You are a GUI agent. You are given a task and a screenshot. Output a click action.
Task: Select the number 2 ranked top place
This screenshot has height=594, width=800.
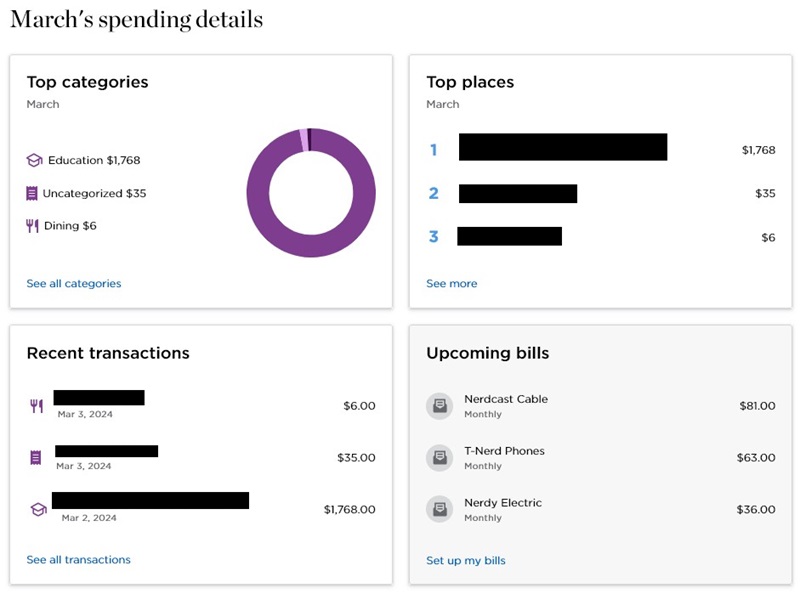click(x=517, y=194)
